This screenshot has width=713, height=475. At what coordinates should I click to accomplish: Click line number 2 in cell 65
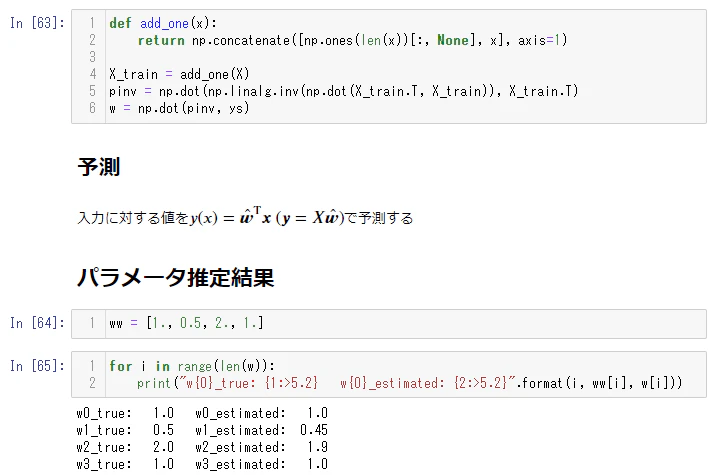click(x=92, y=383)
